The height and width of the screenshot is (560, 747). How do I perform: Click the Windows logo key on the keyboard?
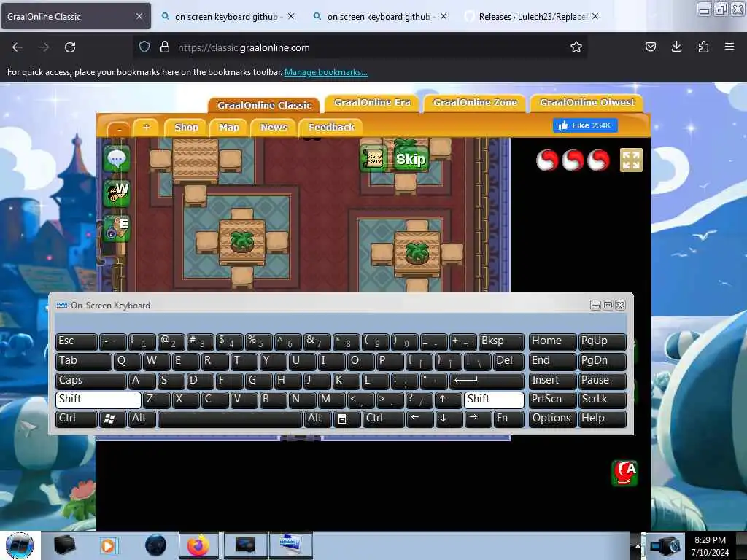click(x=112, y=419)
